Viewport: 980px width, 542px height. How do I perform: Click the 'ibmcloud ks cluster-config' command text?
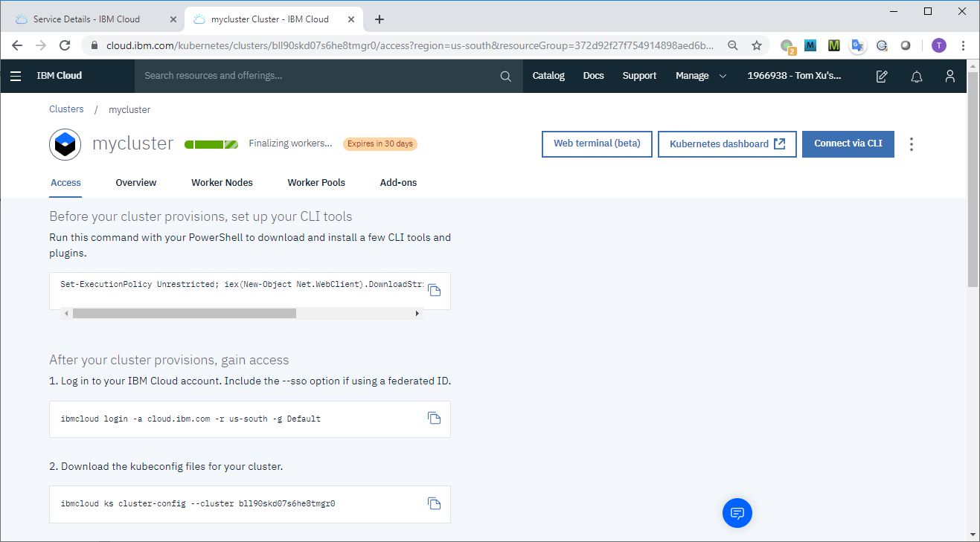coord(198,504)
